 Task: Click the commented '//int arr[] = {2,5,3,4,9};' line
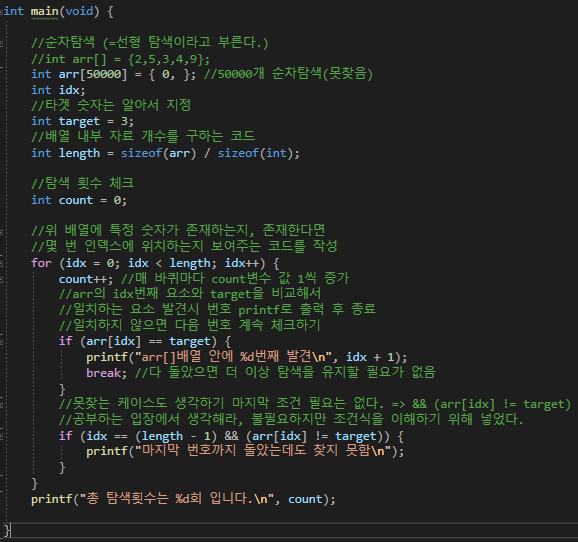click(x=121, y=59)
